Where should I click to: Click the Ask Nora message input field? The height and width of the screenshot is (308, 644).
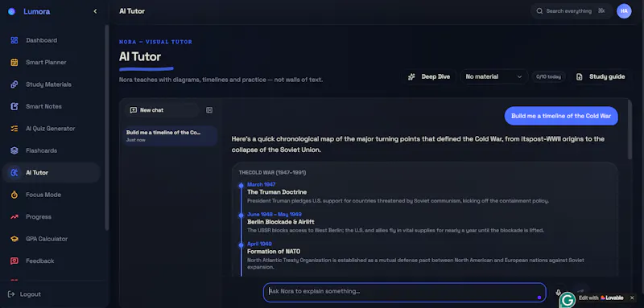click(x=405, y=292)
